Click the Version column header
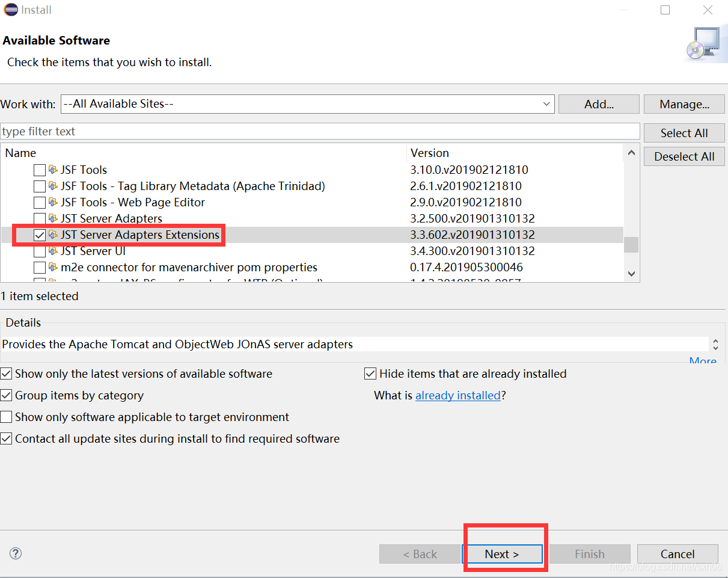Screen dimensions: 728x578 pos(515,153)
